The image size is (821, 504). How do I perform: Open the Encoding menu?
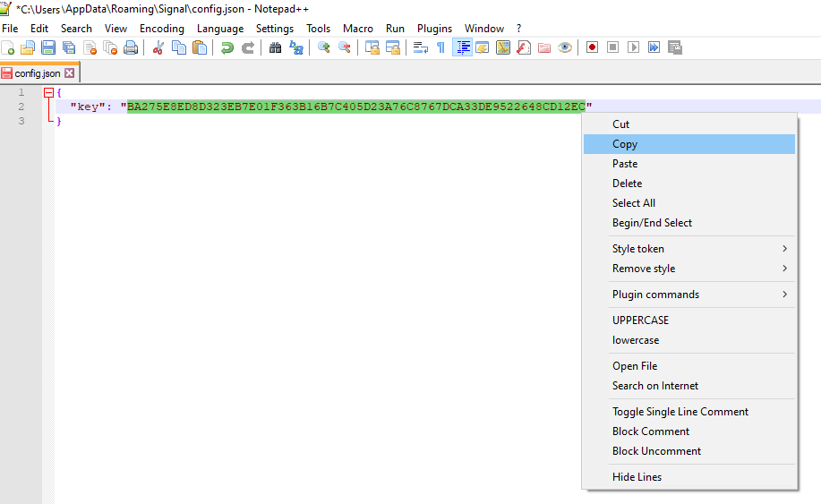162,29
